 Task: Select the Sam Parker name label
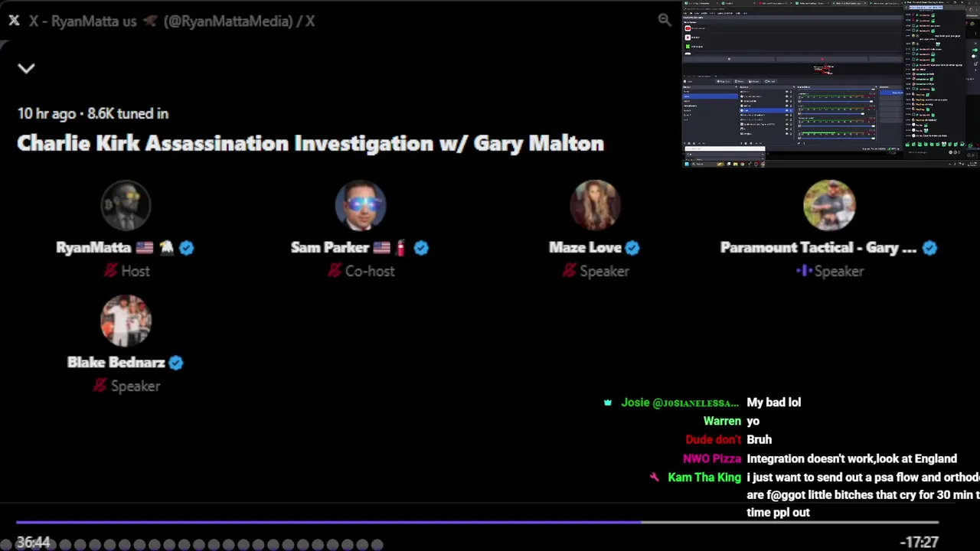[x=330, y=247]
